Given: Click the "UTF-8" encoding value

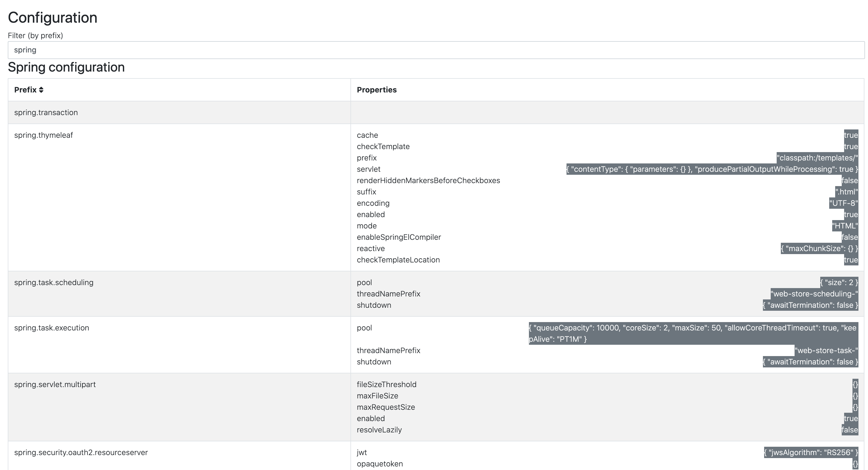Looking at the screenshot, I should [x=843, y=203].
